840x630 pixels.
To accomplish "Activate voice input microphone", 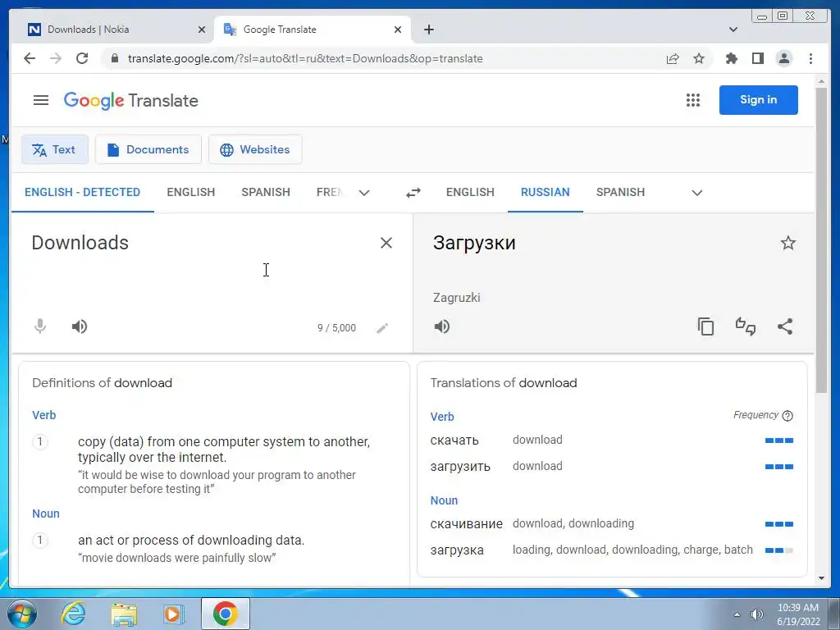I will click(x=40, y=326).
